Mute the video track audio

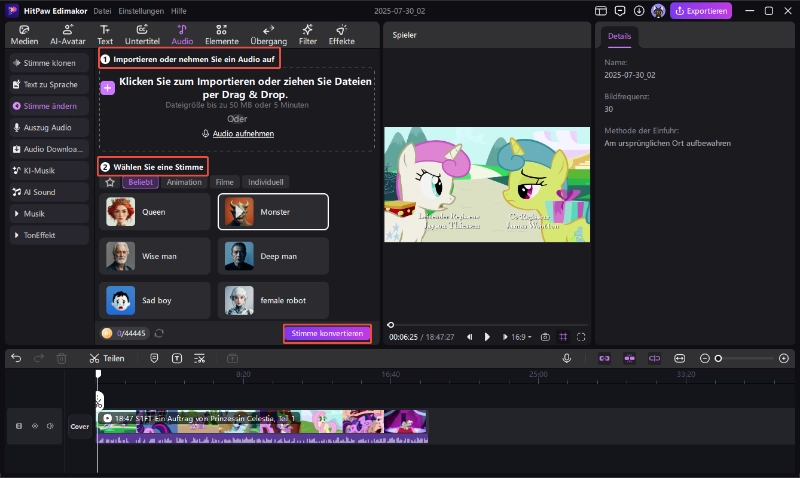pos(50,425)
